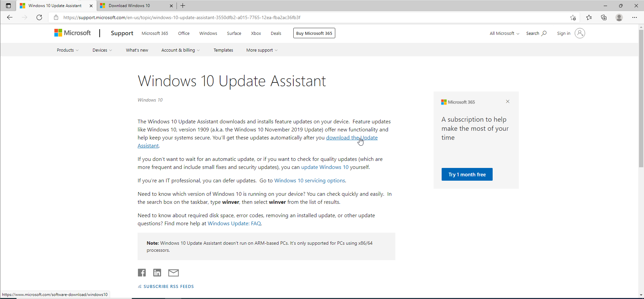Open the All Microsoft dropdown

click(x=504, y=33)
